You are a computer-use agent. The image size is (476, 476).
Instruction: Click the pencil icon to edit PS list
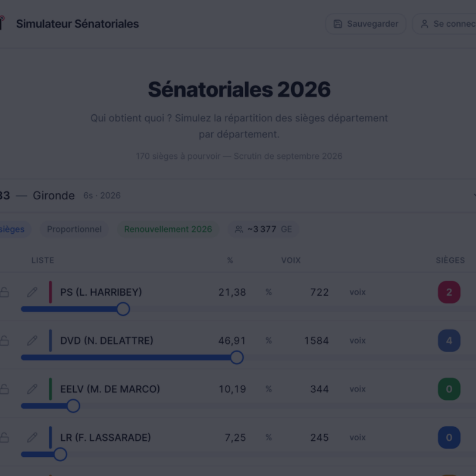33,292
